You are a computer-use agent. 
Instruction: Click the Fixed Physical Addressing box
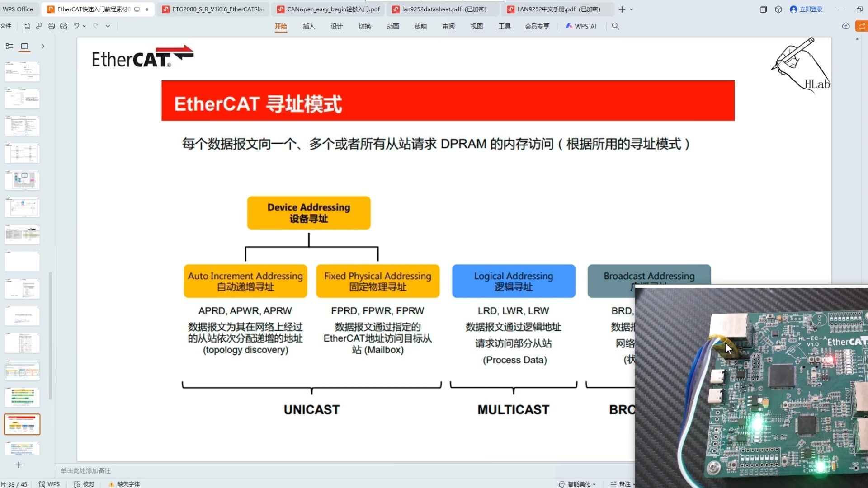(378, 281)
